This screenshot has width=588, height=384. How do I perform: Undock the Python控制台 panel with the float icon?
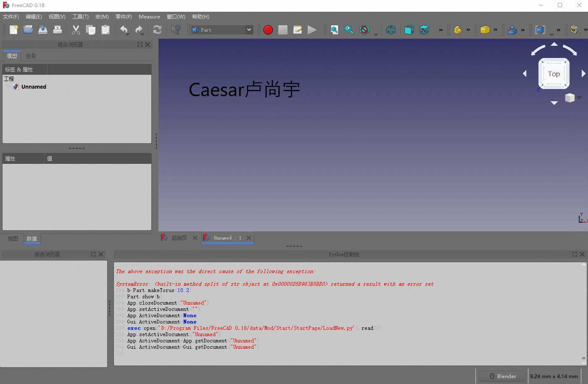pyautogui.click(x=575, y=254)
